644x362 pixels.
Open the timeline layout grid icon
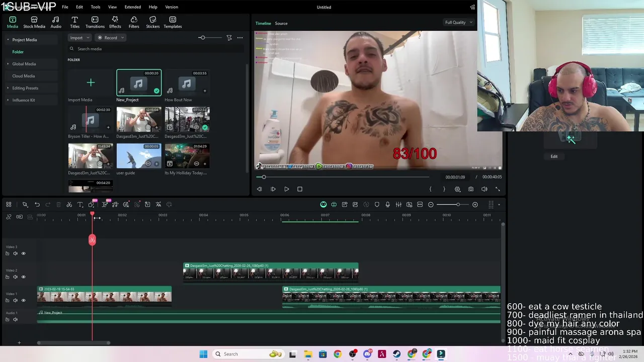9,205
